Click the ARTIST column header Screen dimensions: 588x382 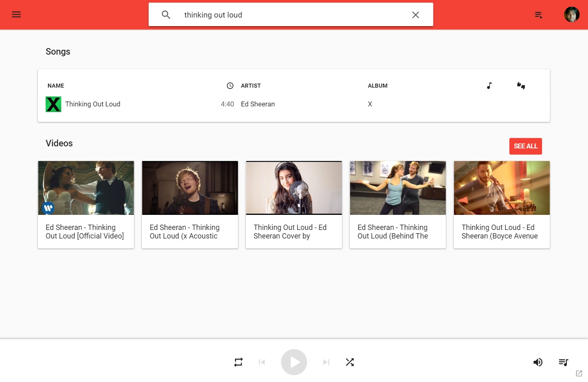point(251,86)
